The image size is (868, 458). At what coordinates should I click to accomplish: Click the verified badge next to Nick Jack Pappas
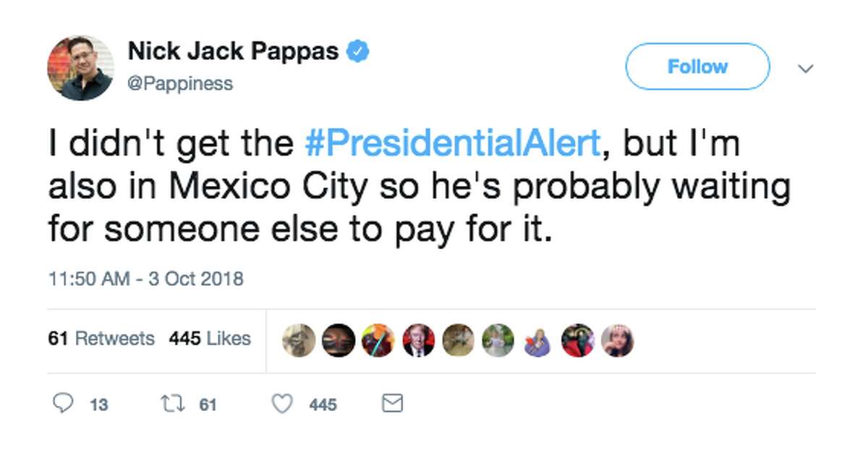coord(359,50)
